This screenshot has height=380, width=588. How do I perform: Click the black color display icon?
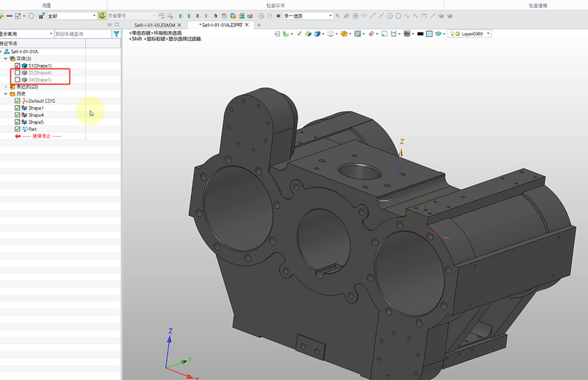click(420, 34)
